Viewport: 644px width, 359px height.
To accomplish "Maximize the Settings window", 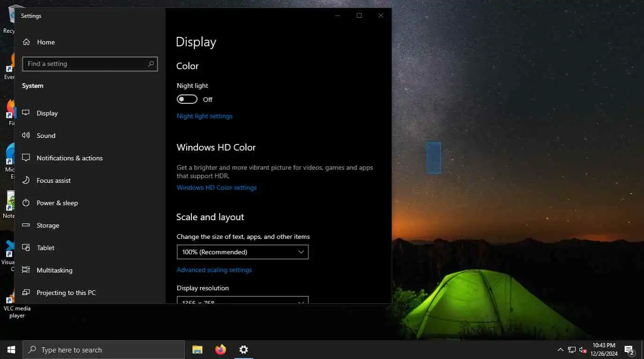I will coord(359,15).
